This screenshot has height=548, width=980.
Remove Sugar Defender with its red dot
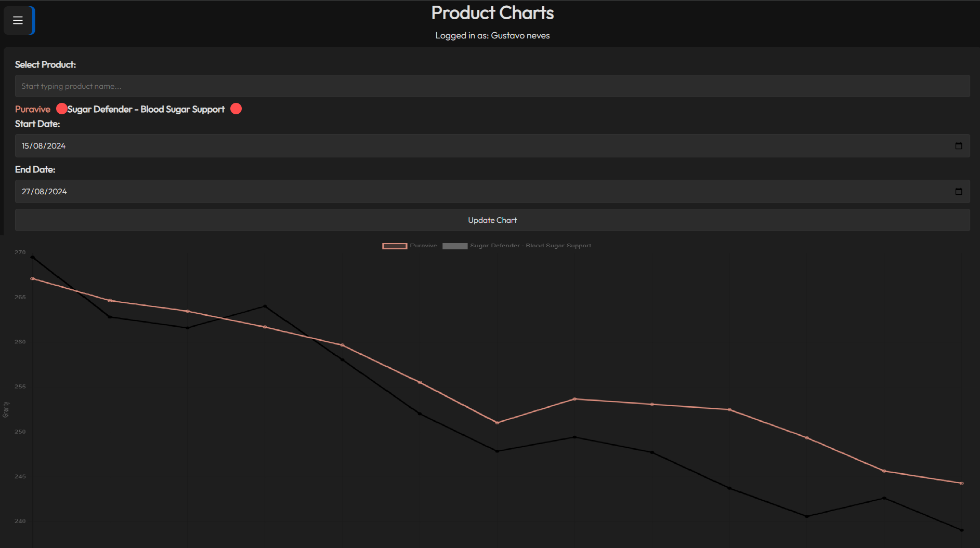(x=236, y=109)
